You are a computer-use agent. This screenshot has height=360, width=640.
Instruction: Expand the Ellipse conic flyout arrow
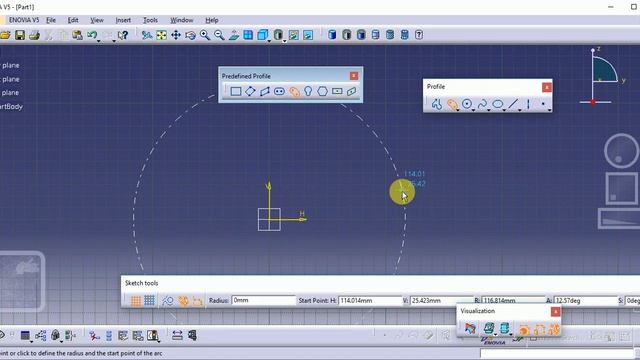pos(504,110)
